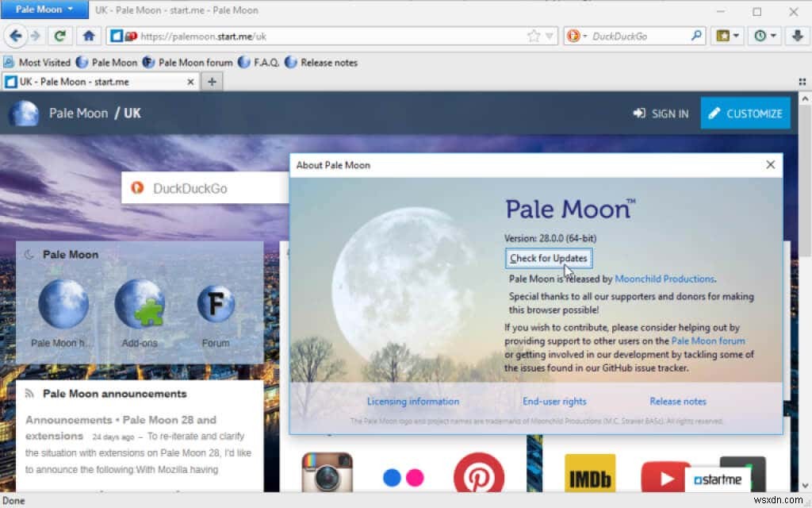Viewport: 812px width, 508px height.
Task: Open the DuckDuckGo search engine selector
Action: (x=576, y=37)
